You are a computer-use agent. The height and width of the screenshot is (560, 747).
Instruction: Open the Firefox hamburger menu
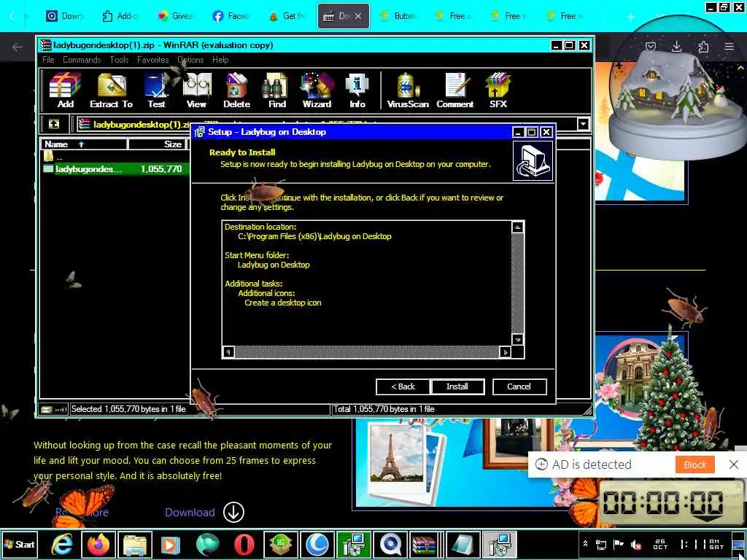[x=729, y=46]
